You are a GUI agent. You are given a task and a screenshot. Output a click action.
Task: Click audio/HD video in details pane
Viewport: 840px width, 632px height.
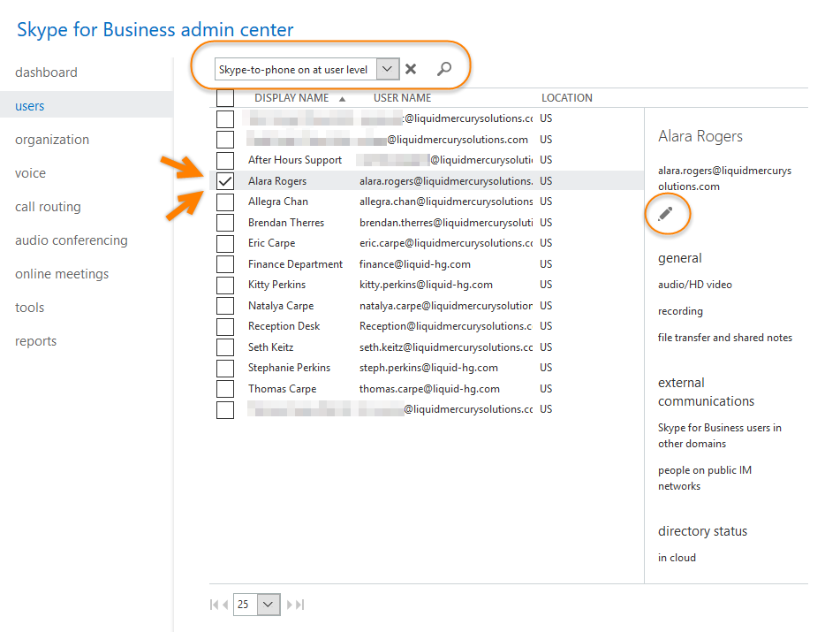click(695, 285)
